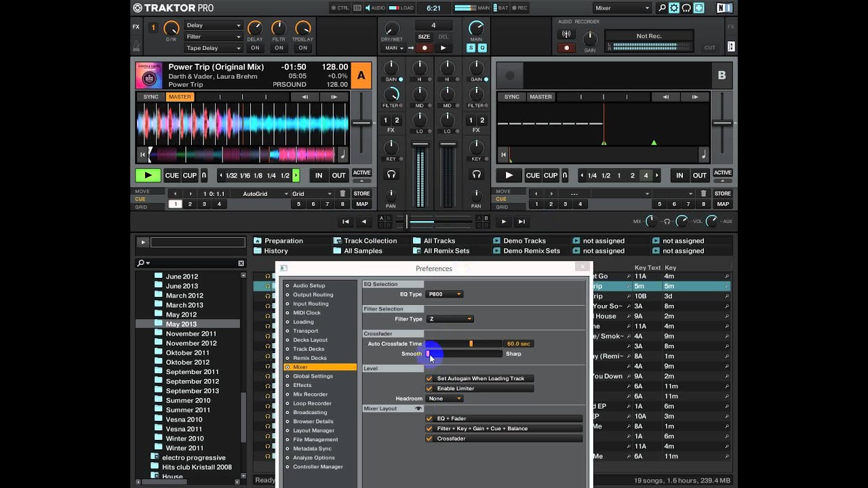Image resolution: width=868 pixels, height=488 pixels.
Task: Uncheck Set Autogain When Loading Track
Action: tap(429, 379)
